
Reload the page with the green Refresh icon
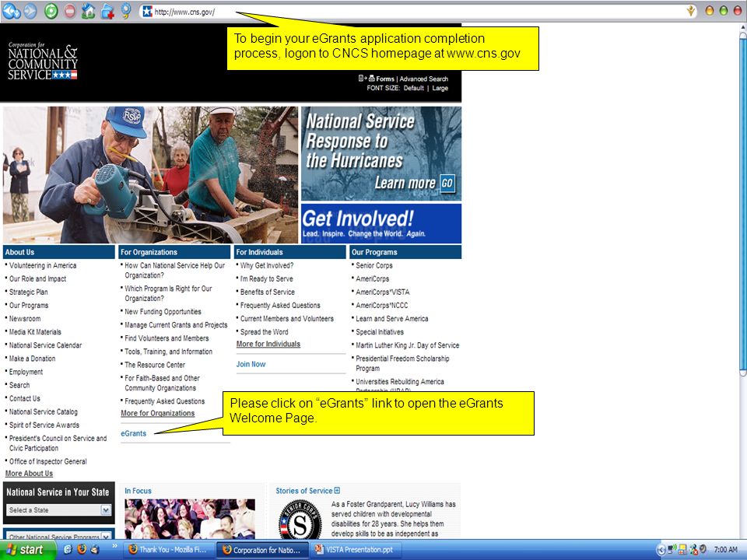tap(51, 11)
